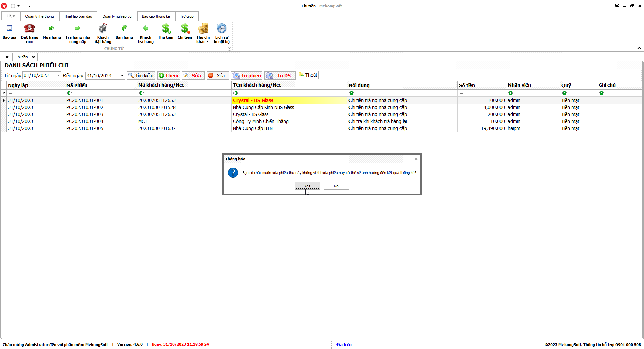Click the Tìm kiếm search button
Viewport: 644px width, 349px height.
(141, 76)
